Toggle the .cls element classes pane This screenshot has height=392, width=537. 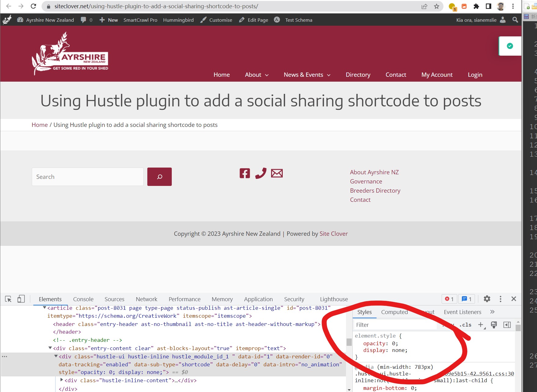(x=465, y=325)
